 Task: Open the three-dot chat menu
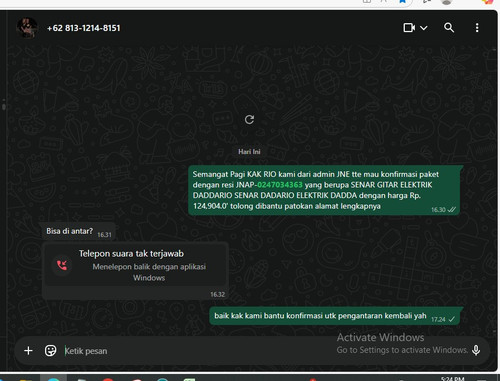477,28
